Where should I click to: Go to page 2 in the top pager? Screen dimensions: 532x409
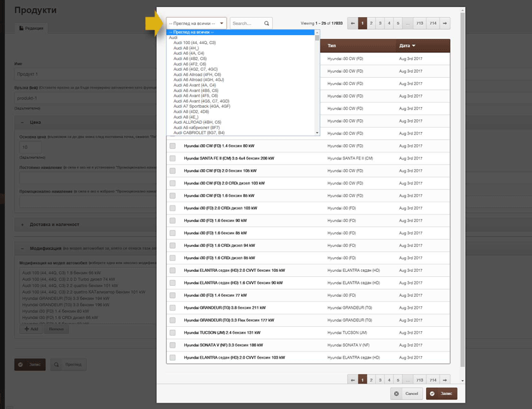click(371, 24)
